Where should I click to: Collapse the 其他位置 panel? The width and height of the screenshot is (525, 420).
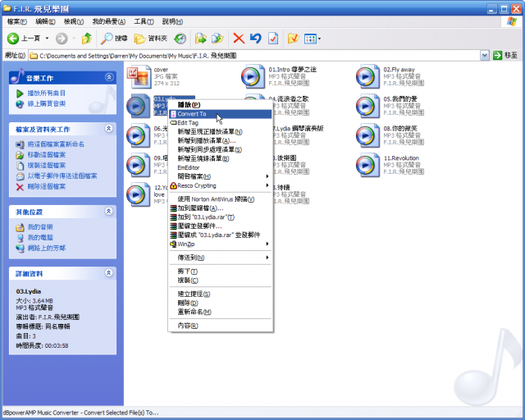pos(109,211)
